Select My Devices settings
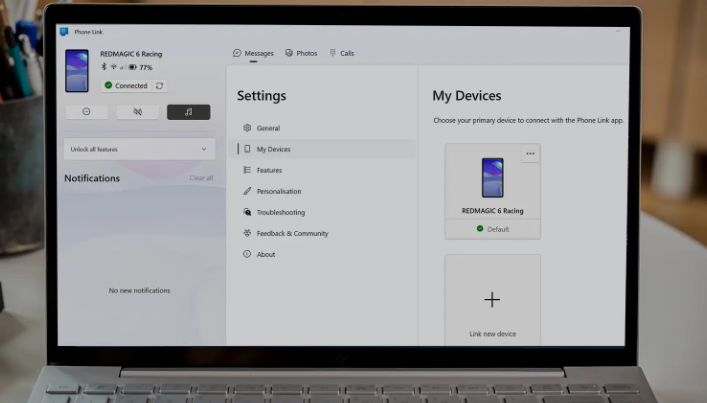 pos(322,149)
